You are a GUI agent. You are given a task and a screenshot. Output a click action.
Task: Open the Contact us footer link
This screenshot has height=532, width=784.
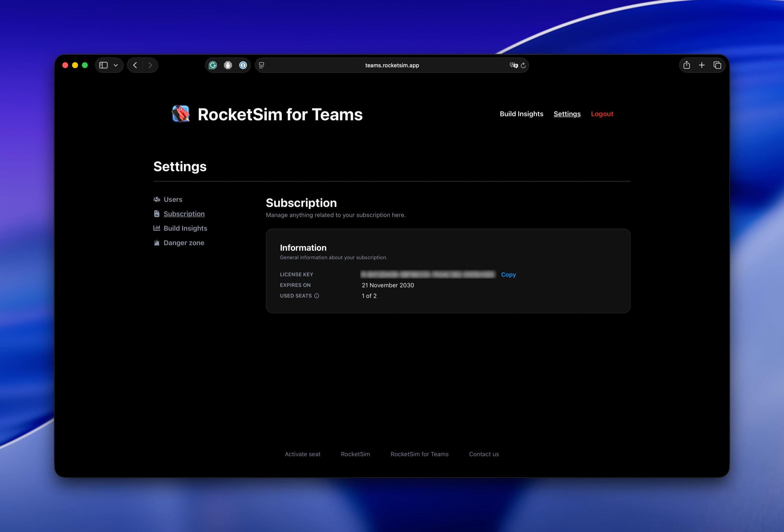tap(484, 454)
